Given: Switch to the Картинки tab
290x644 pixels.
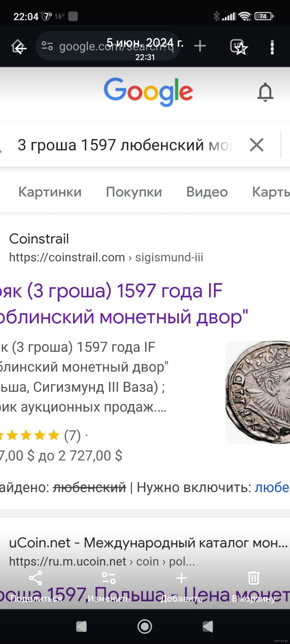Looking at the screenshot, I should (50, 192).
